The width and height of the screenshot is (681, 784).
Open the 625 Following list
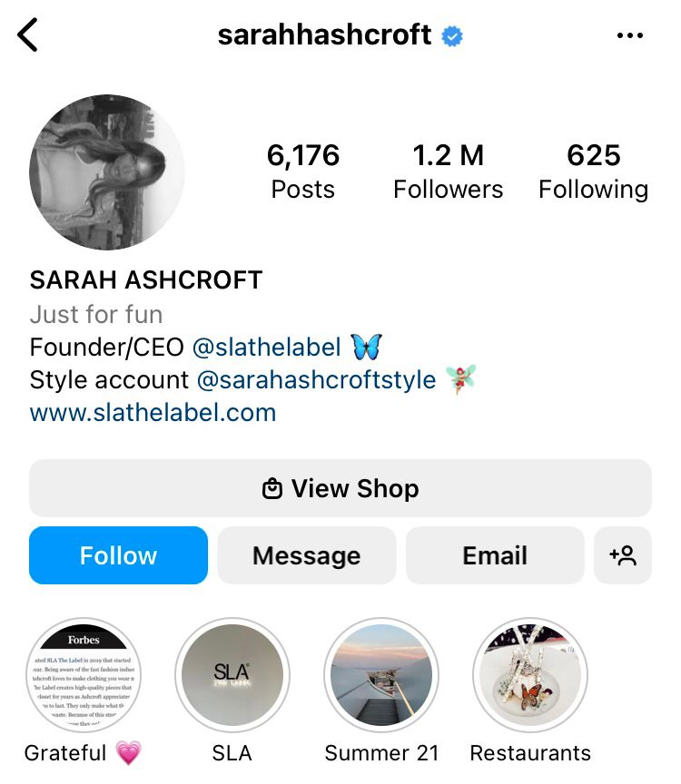(594, 171)
